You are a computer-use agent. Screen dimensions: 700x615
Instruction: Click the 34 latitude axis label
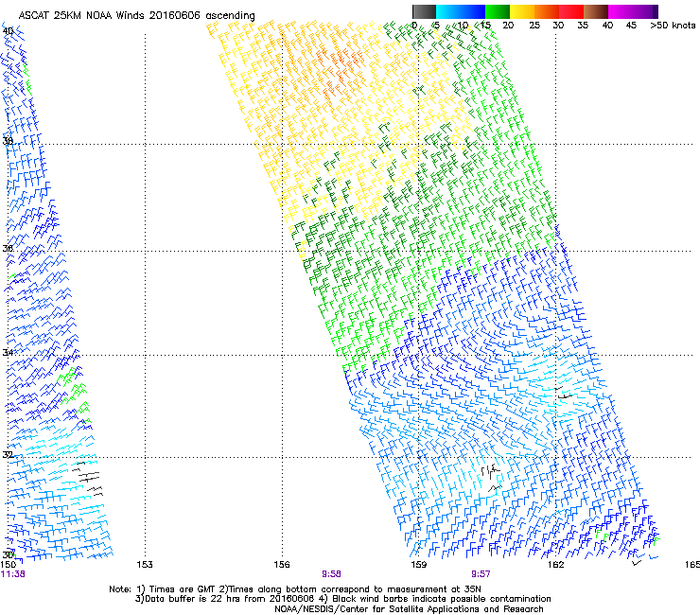point(8,352)
